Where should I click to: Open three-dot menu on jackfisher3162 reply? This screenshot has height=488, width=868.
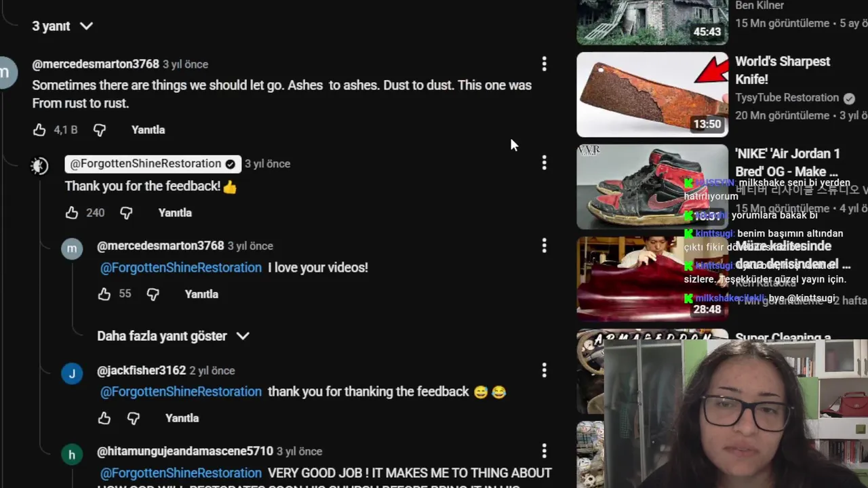544,370
